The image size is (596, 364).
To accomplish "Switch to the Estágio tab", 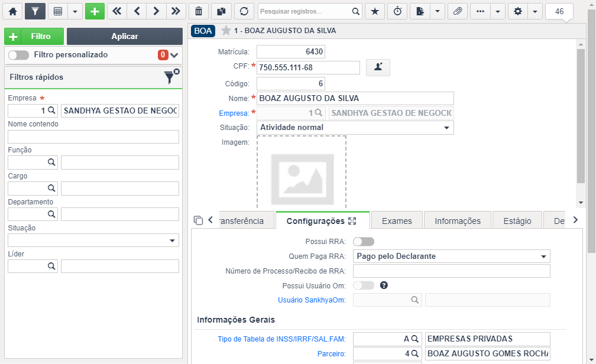I will (x=517, y=221).
